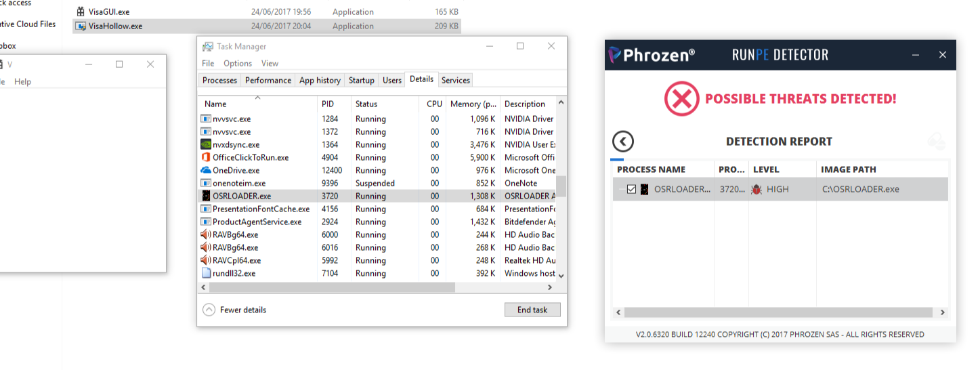The image size is (980, 370).
Task: Select the RAVBg64.exe row with PID 6000
Action: [378, 234]
